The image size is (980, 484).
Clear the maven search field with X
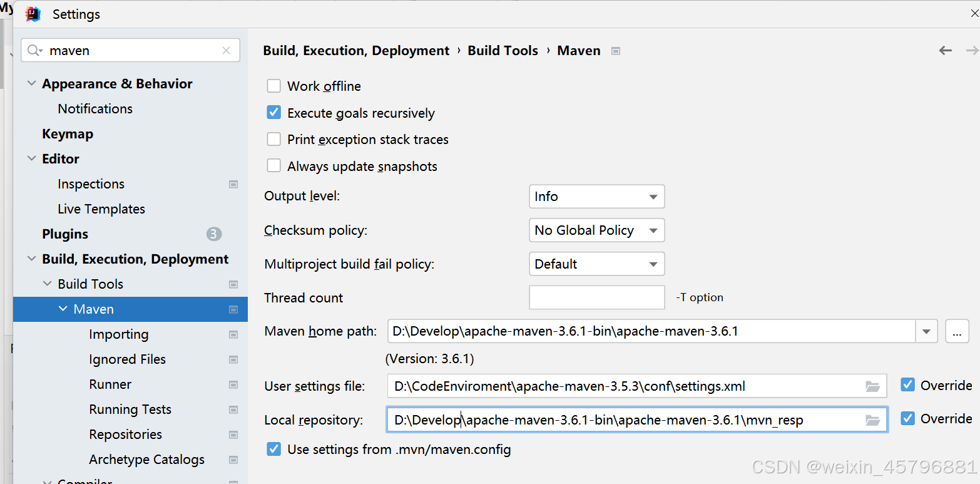point(226,51)
